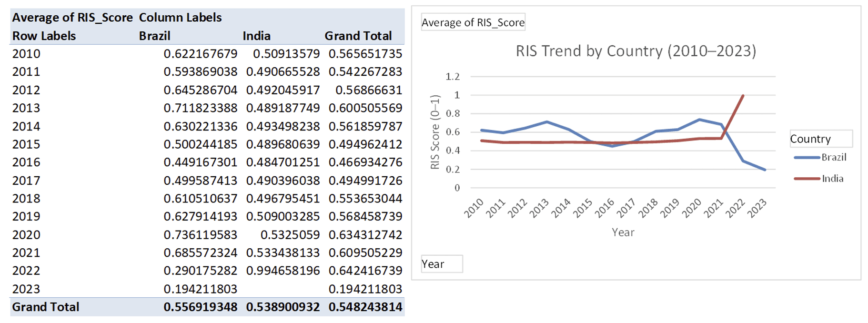868x323 pixels.
Task: Click the 2021 row label in the table
Action: (x=26, y=253)
